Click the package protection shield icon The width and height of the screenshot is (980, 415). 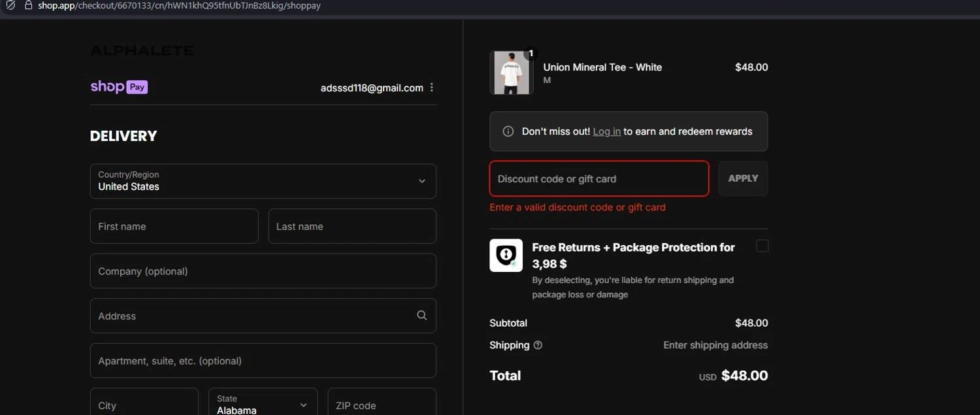(x=506, y=256)
